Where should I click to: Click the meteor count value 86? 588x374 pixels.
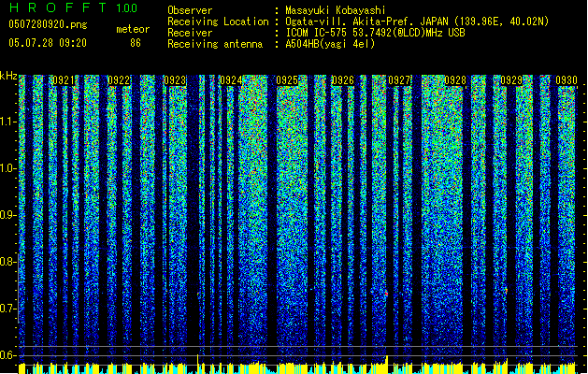coord(136,43)
